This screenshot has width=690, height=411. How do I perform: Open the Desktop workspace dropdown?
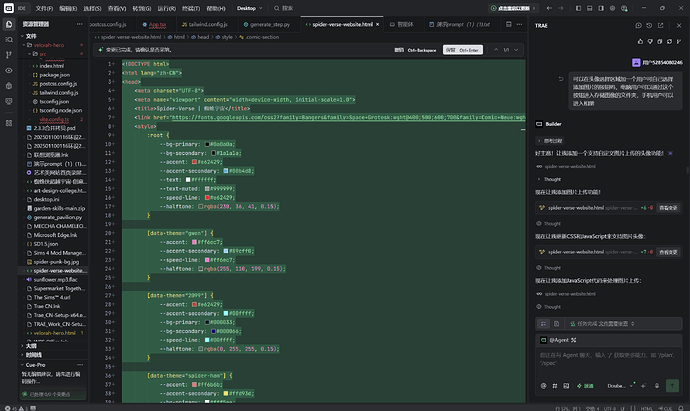pos(250,8)
